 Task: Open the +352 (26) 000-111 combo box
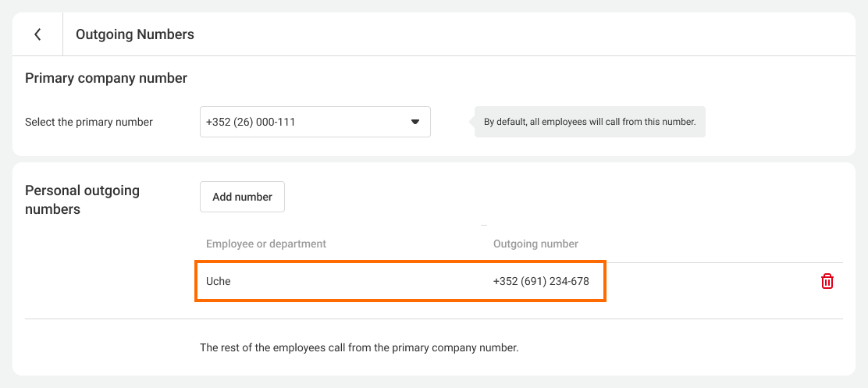coord(304,122)
